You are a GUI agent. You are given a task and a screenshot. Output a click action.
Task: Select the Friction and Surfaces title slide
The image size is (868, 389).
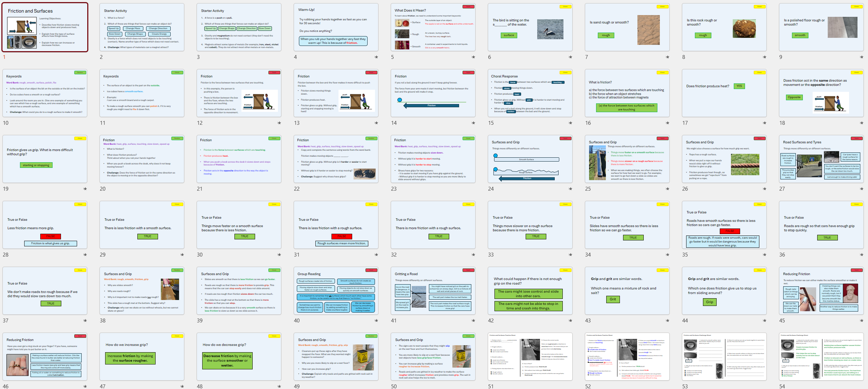coord(45,27)
